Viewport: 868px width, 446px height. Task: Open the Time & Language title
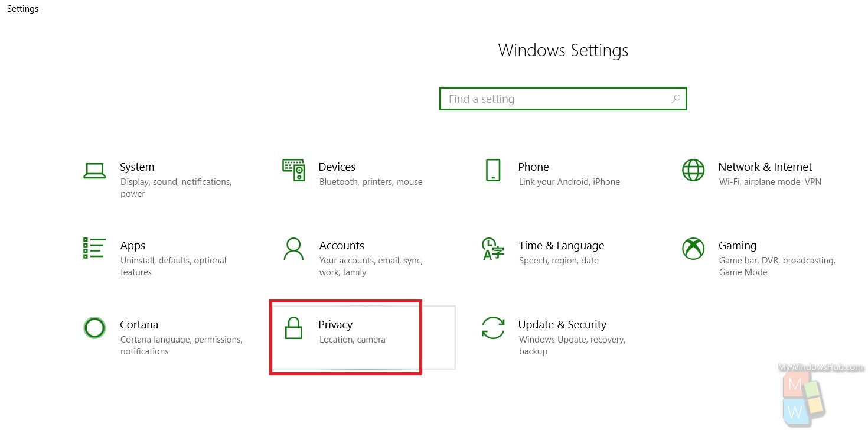[562, 246]
